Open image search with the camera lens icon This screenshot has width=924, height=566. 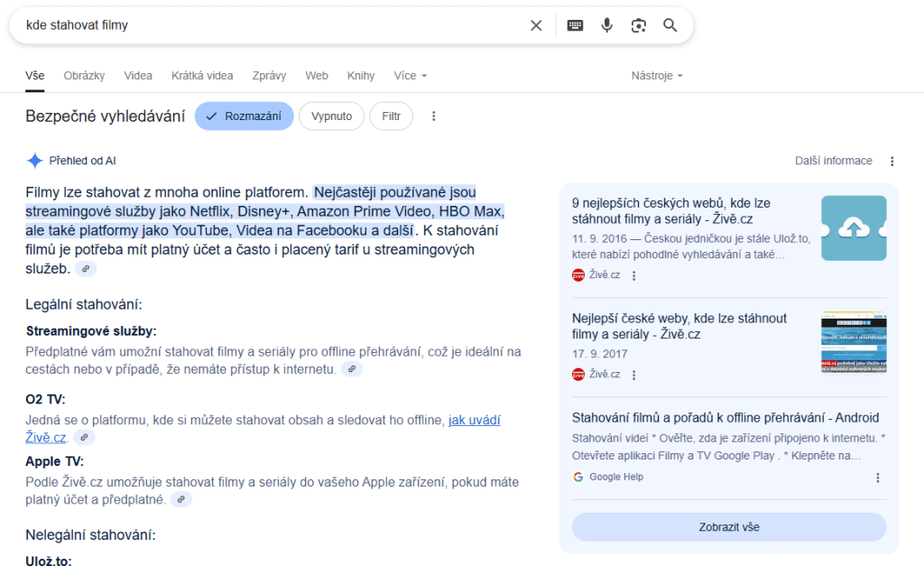pyautogui.click(x=638, y=25)
